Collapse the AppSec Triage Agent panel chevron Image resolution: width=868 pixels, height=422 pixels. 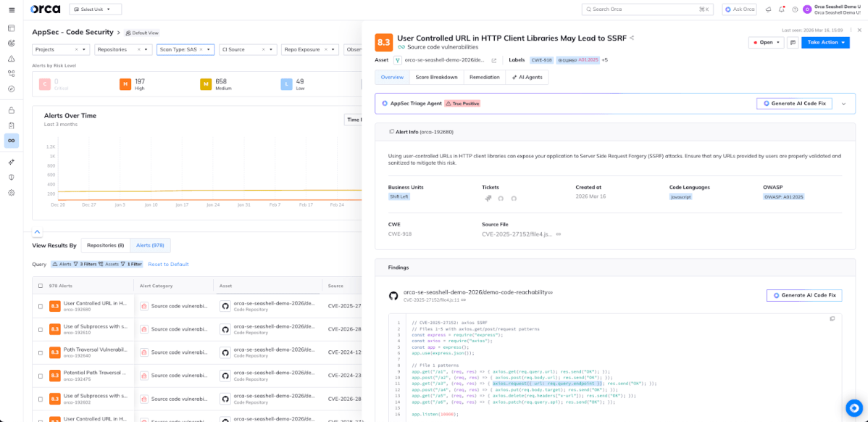pos(845,103)
